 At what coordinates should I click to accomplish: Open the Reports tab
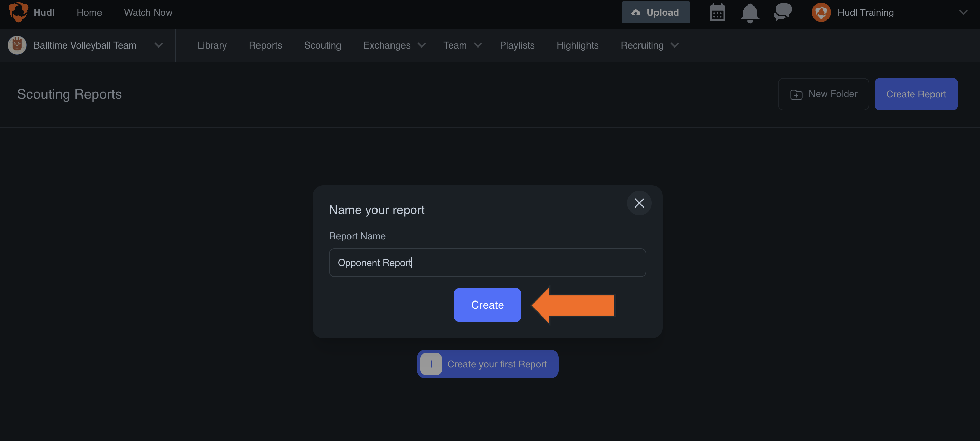pos(266,45)
